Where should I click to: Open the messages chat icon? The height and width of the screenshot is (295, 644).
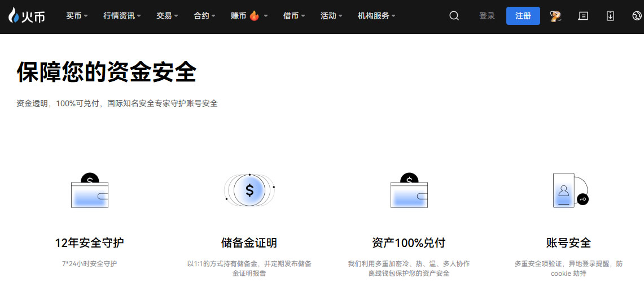(x=583, y=16)
